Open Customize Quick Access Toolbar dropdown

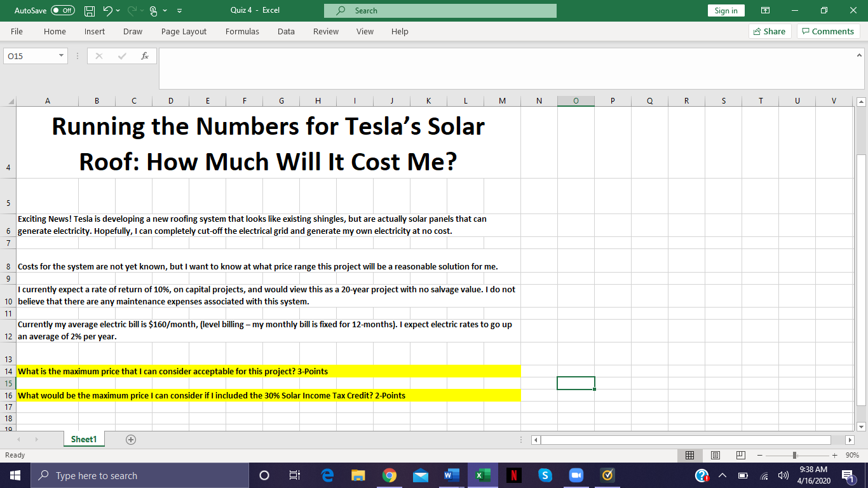(179, 11)
